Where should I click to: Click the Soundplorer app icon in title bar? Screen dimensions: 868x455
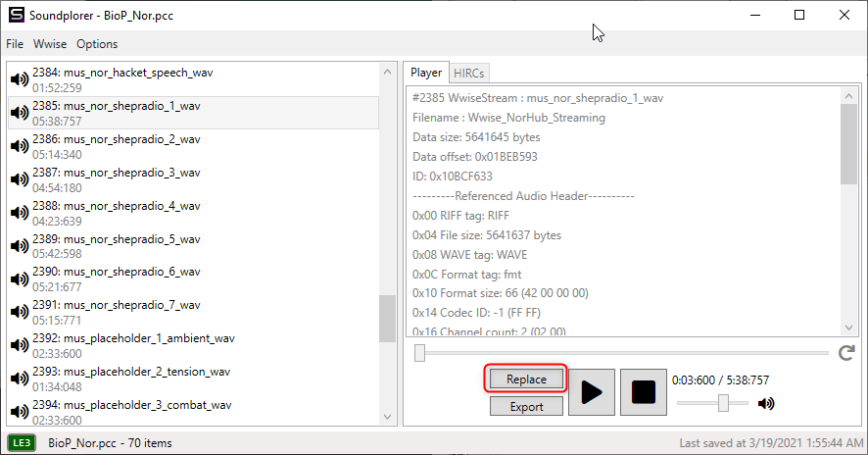pos(17,15)
